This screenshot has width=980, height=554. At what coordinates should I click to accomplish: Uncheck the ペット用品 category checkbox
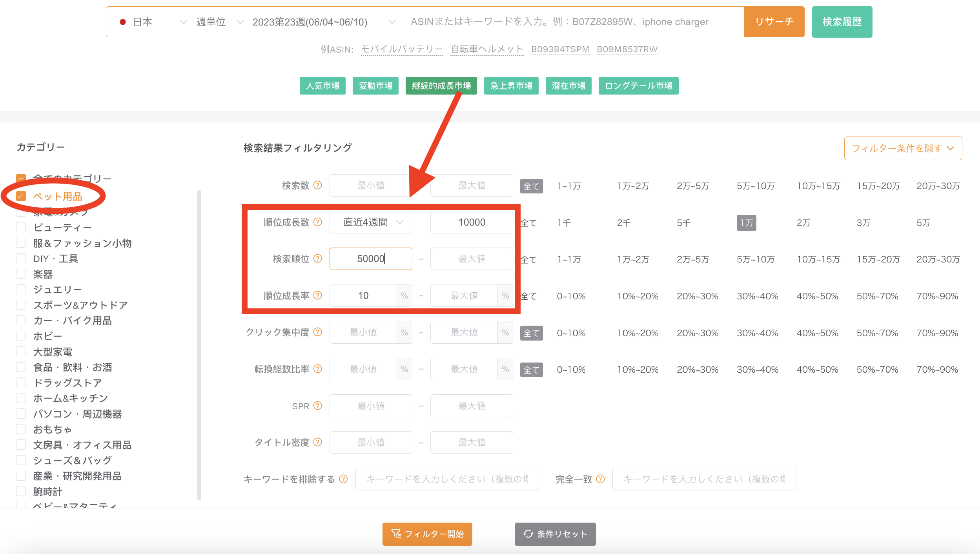coord(21,196)
